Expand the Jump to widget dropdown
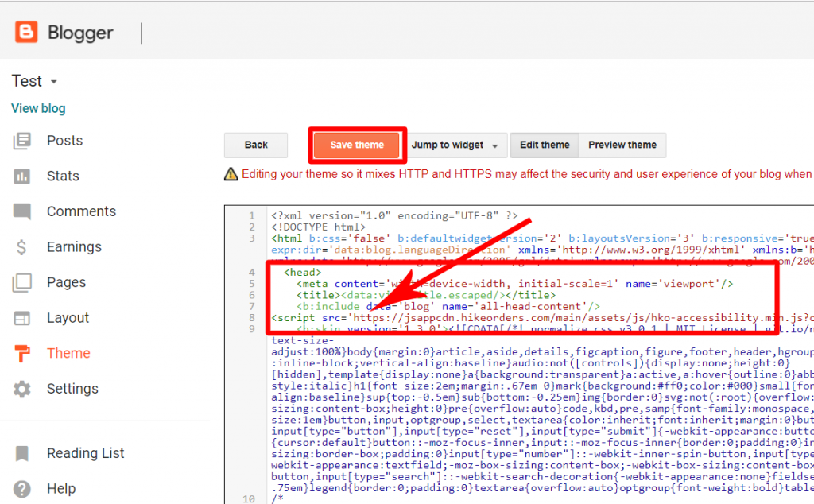 point(455,145)
